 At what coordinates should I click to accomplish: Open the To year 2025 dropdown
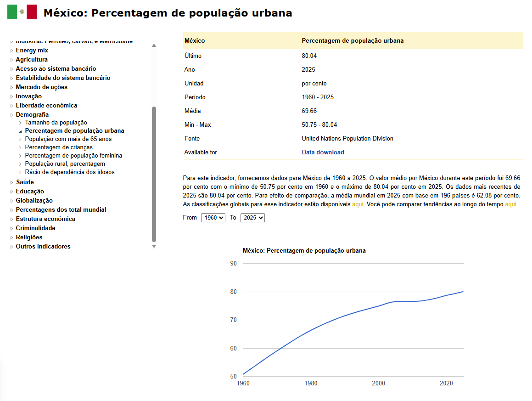pyautogui.click(x=252, y=218)
